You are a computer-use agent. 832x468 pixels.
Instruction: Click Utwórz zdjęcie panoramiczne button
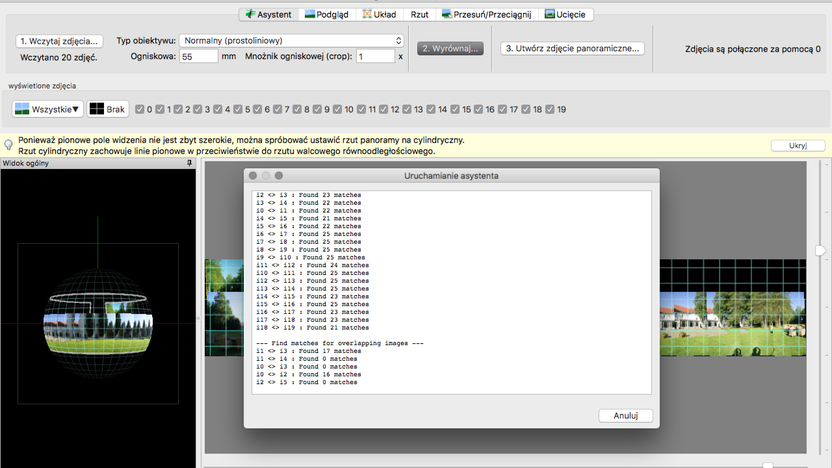click(572, 48)
